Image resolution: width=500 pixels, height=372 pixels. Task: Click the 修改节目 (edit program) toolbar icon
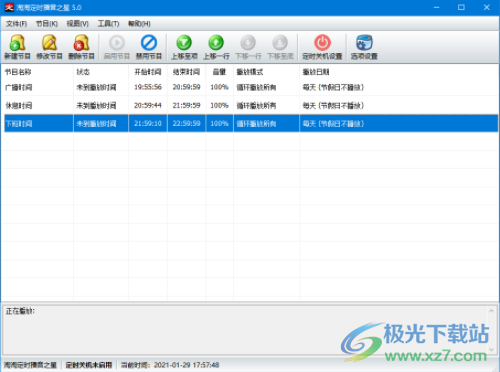click(49, 47)
